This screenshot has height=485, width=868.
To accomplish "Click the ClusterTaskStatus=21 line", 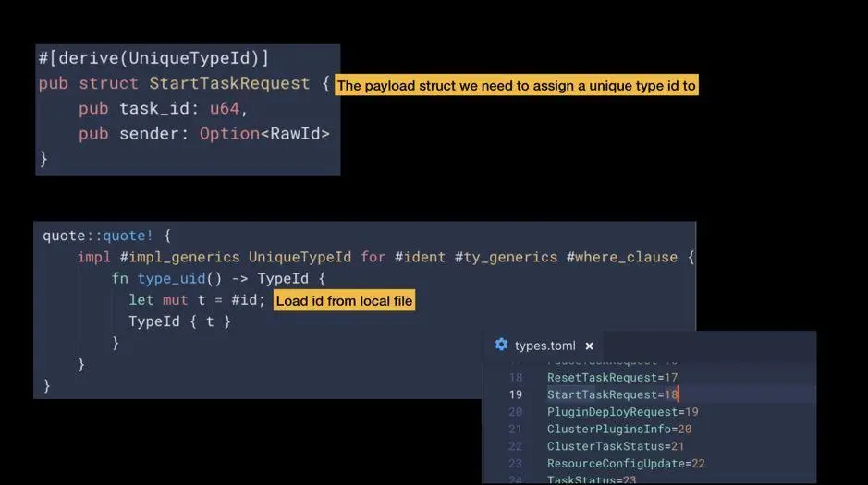I will tap(616, 446).
